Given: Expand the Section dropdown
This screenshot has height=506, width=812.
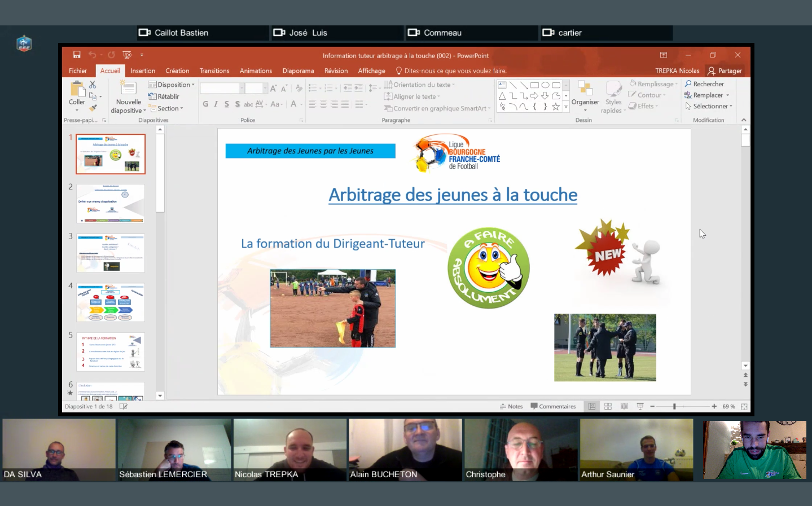Looking at the screenshot, I should (166, 108).
